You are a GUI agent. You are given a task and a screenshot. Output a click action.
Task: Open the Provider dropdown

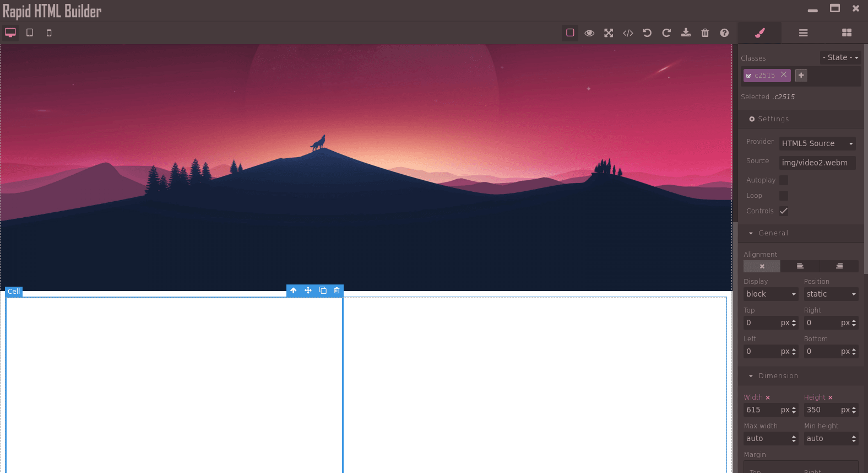[x=817, y=143]
